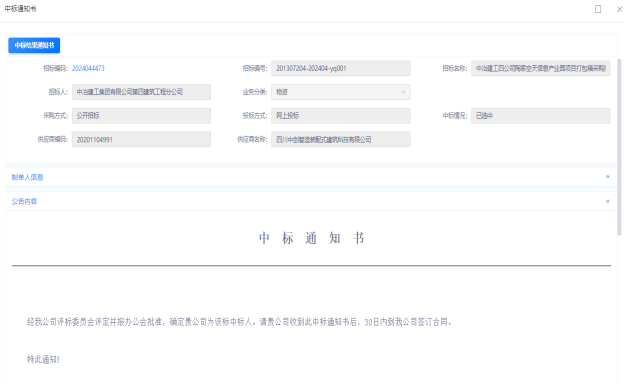
Task: Collapse the 公告内容 section header
Action: coord(310,201)
